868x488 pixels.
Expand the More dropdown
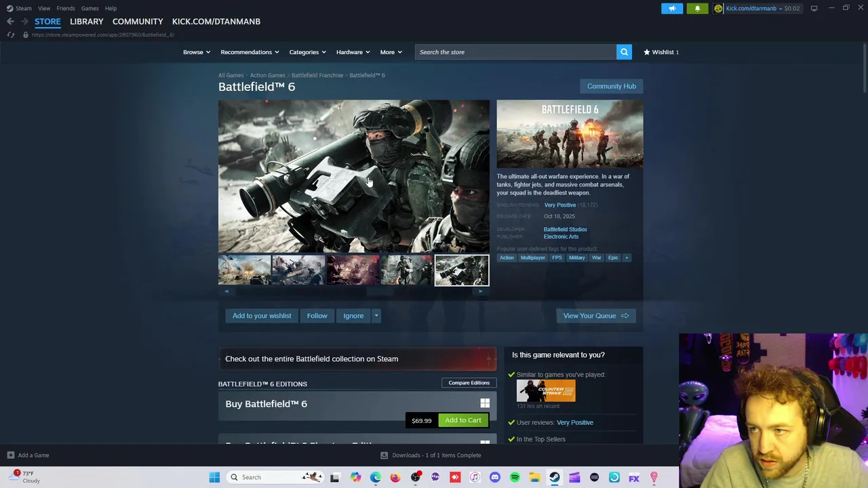[391, 52]
